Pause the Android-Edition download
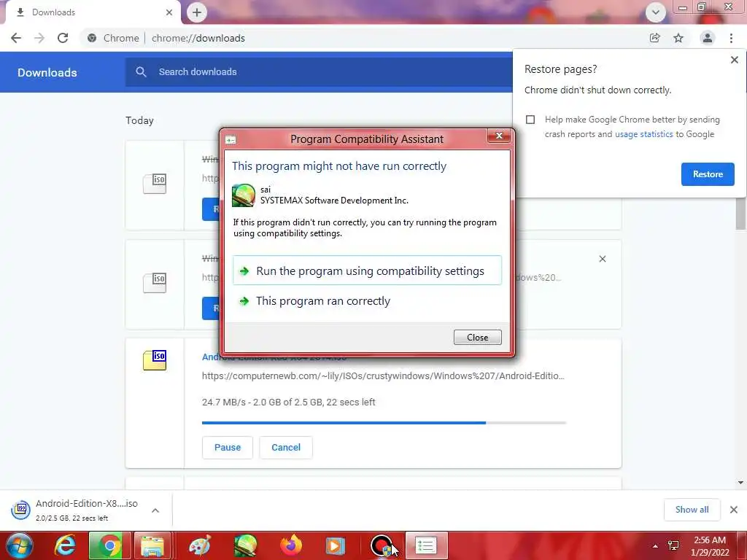747x560 pixels. 228,448
